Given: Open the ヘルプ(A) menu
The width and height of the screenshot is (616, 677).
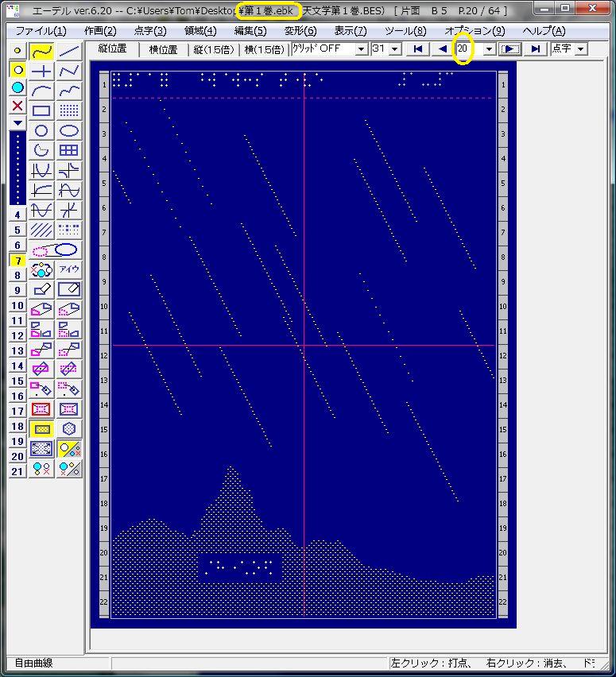Looking at the screenshot, I should click(544, 31).
